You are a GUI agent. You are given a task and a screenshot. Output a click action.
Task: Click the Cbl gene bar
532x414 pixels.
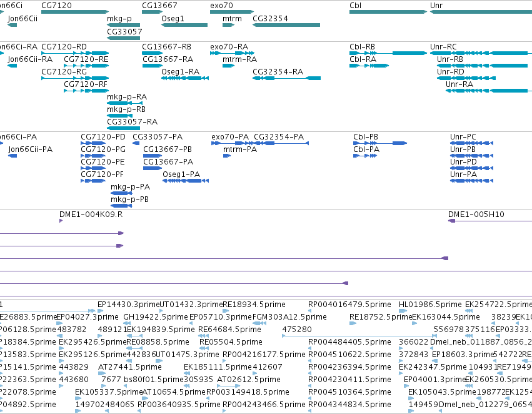point(388,12)
